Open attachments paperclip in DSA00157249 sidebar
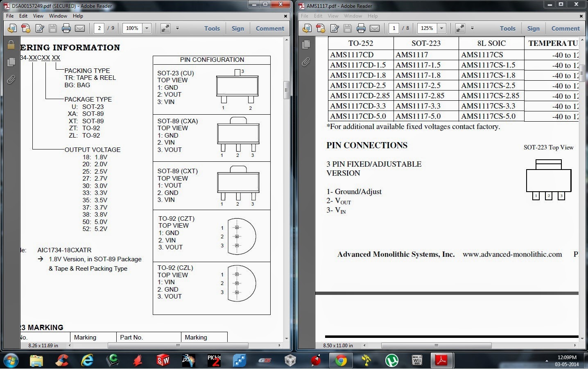This screenshot has height=369, width=588. (11, 79)
